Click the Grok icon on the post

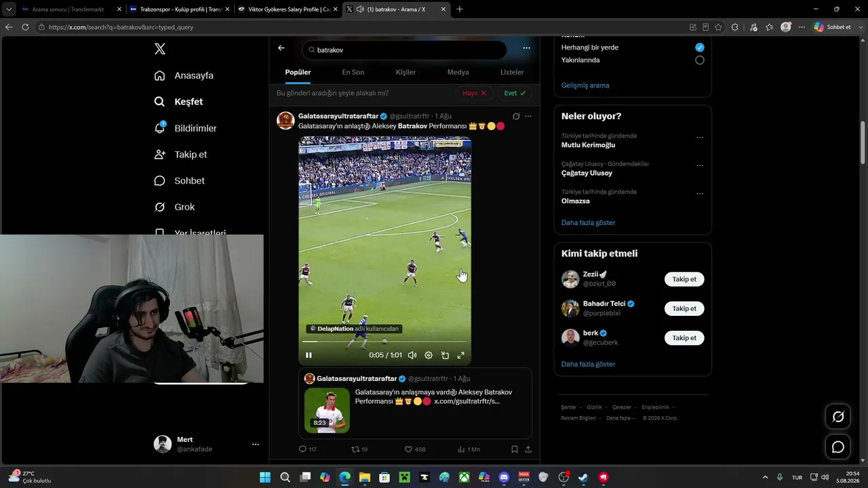(516, 117)
